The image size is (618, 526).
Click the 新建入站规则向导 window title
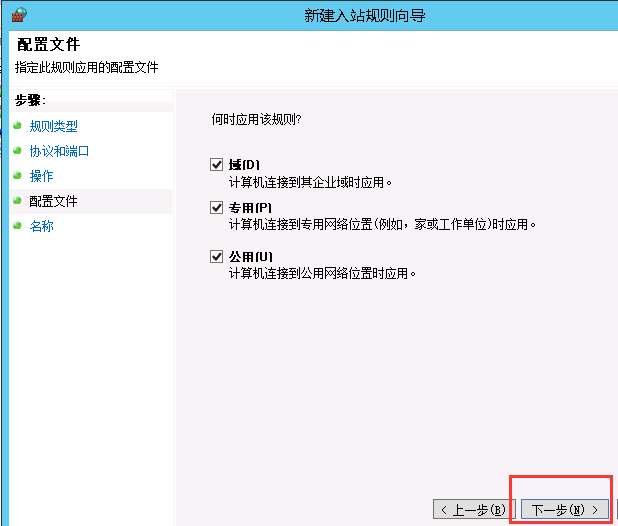point(365,16)
